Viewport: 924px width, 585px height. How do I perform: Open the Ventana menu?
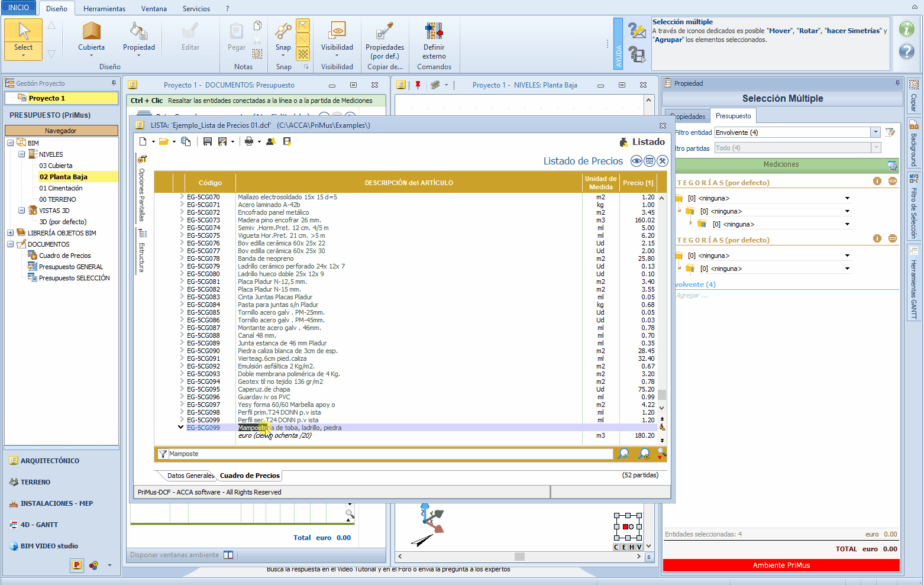coord(154,9)
